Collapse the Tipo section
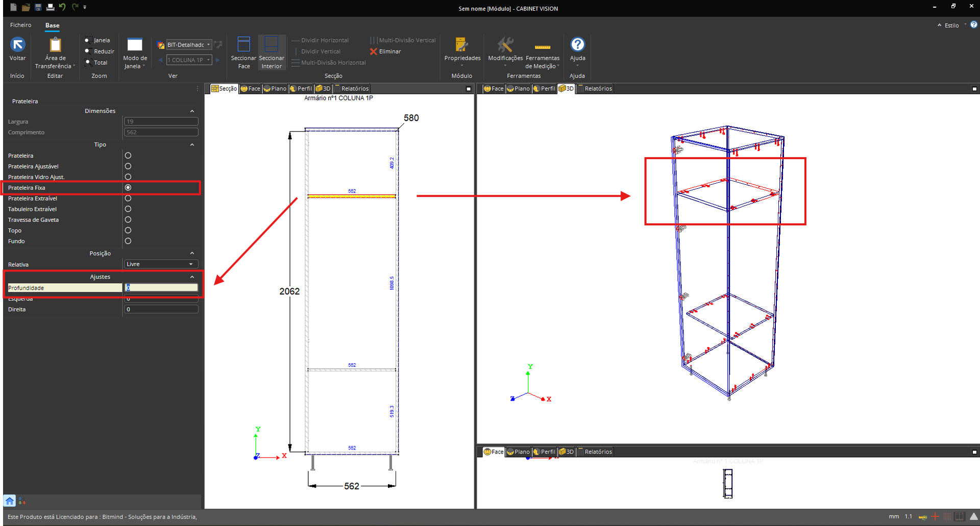The height and width of the screenshot is (526, 980). 192,145
